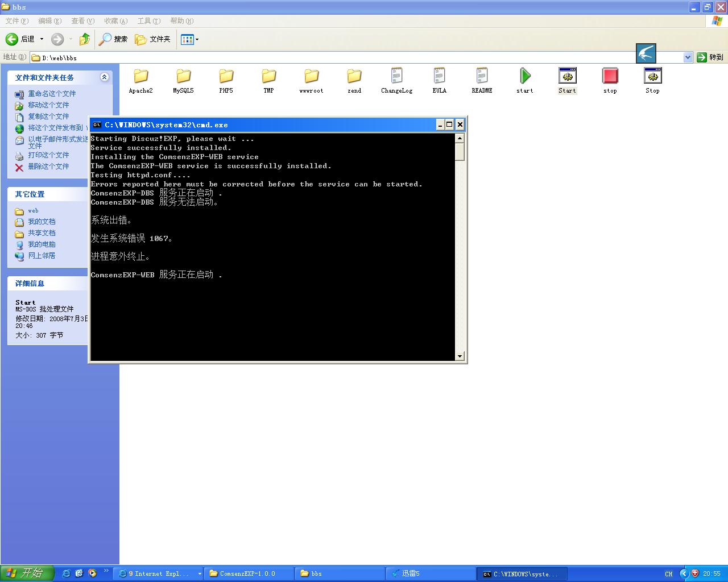Open the Apache2 folder
728x582 pixels.
(140, 76)
